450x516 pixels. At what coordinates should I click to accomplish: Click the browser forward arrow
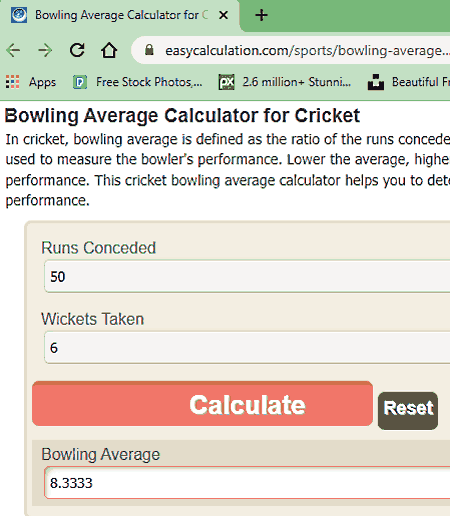tap(45, 51)
